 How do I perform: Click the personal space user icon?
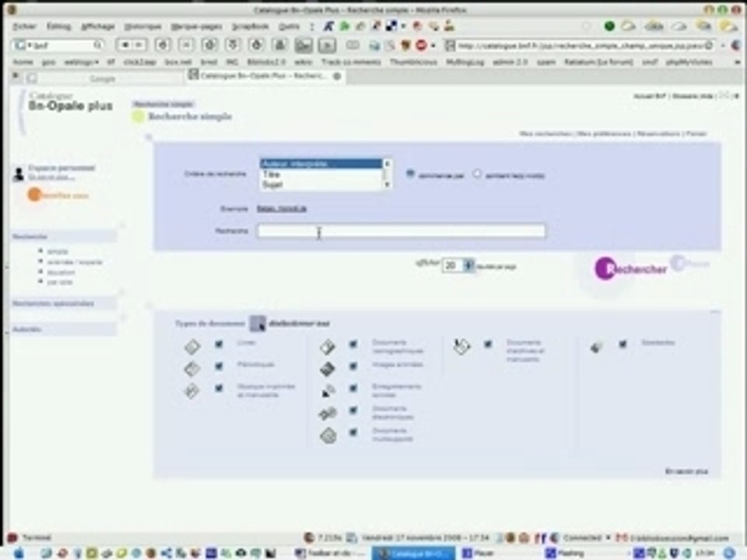[19, 173]
